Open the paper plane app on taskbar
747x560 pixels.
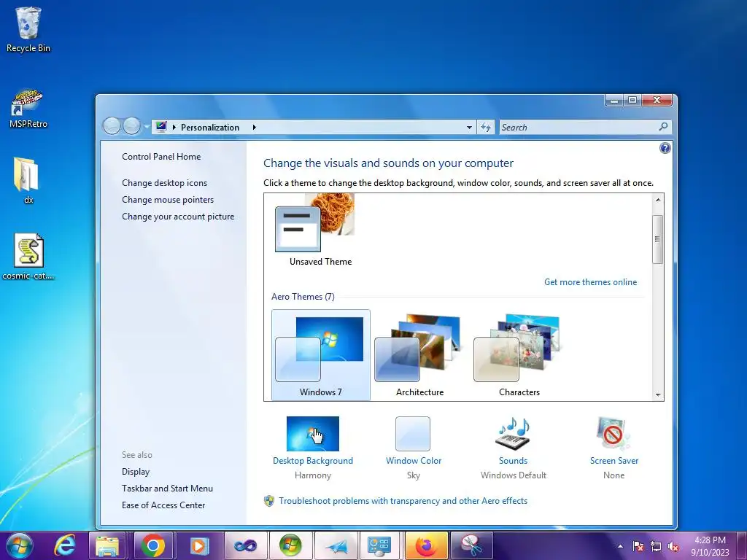tap(336, 545)
